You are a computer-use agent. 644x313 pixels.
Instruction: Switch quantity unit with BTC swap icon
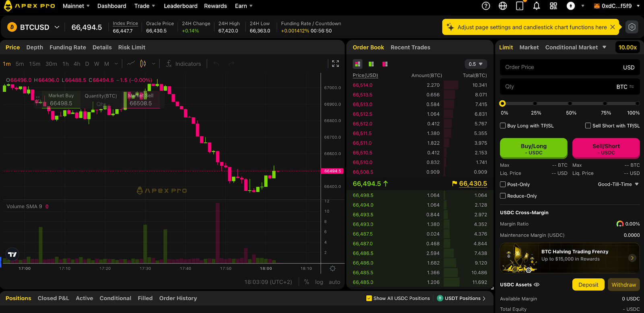(x=632, y=87)
